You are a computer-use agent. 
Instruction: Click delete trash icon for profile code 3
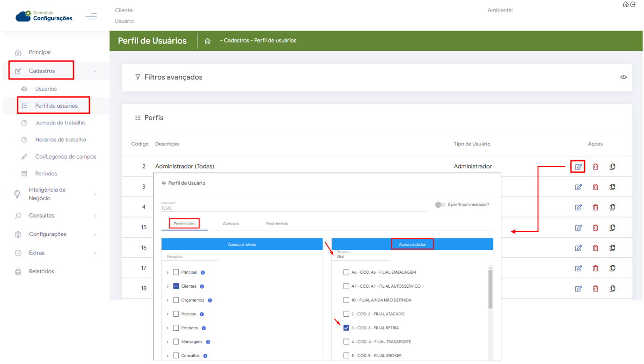click(595, 187)
